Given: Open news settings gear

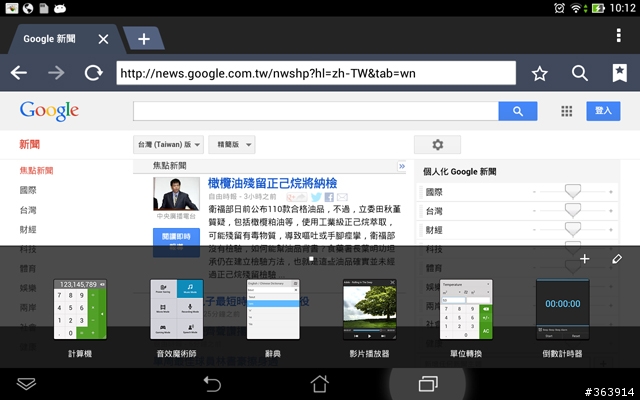Looking at the screenshot, I should point(438,144).
